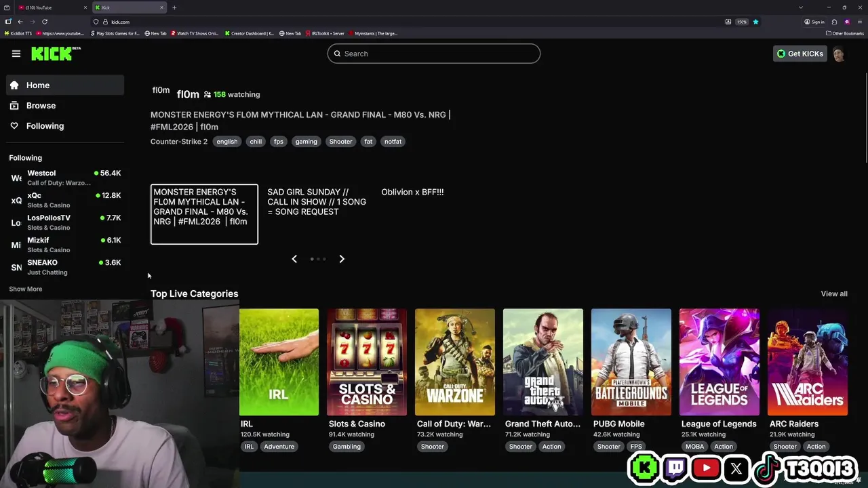Select the SAD GIRL SUNDAY carousel card

click(317, 214)
